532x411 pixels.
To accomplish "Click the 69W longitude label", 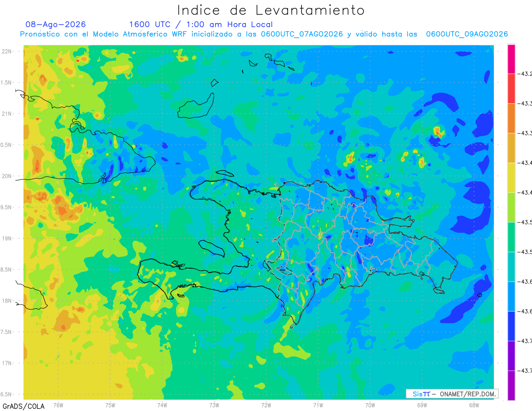I will pyautogui.click(x=422, y=405).
